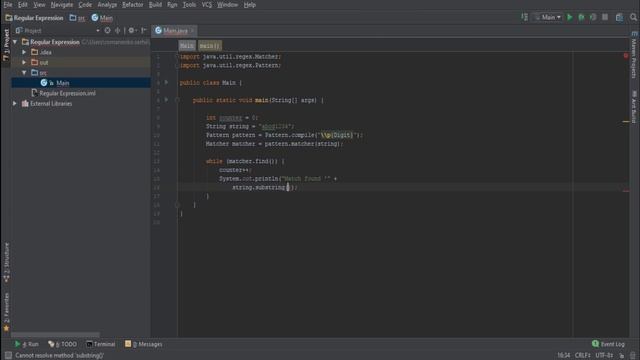The width and height of the screenshot is (640, 360).
Task: Click the Make Project build icon
Action: pyautogui.click(x=524, y=17)
